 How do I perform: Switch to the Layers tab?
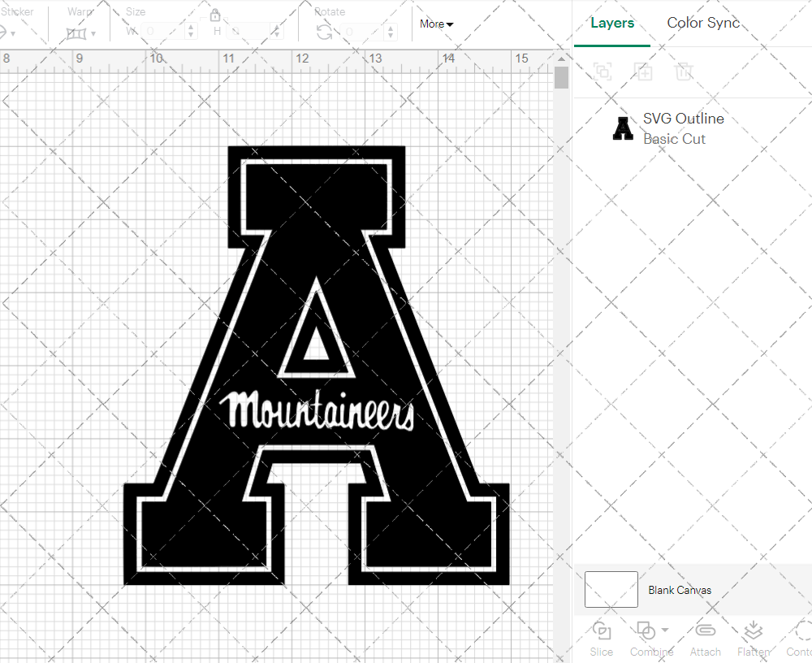pyautogui.click(x=612, y=23)
